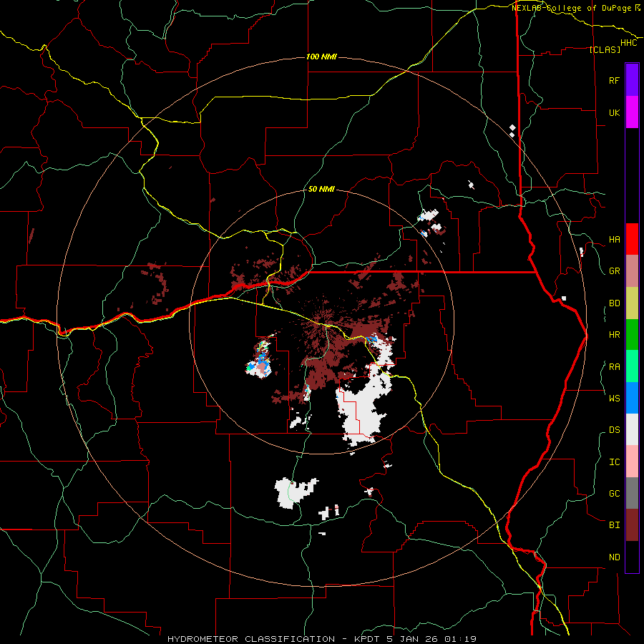This screenshot has height=644, width=644.
Task: Click the purple RF color swatch in legend
Action: coord(632,80)
